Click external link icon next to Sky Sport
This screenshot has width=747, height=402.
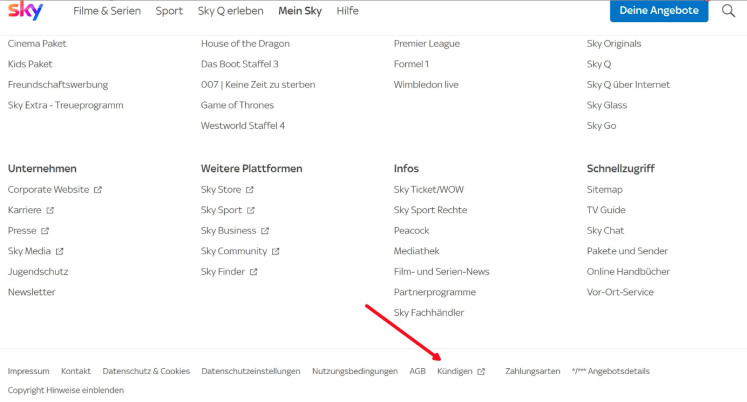coord(251,210)
